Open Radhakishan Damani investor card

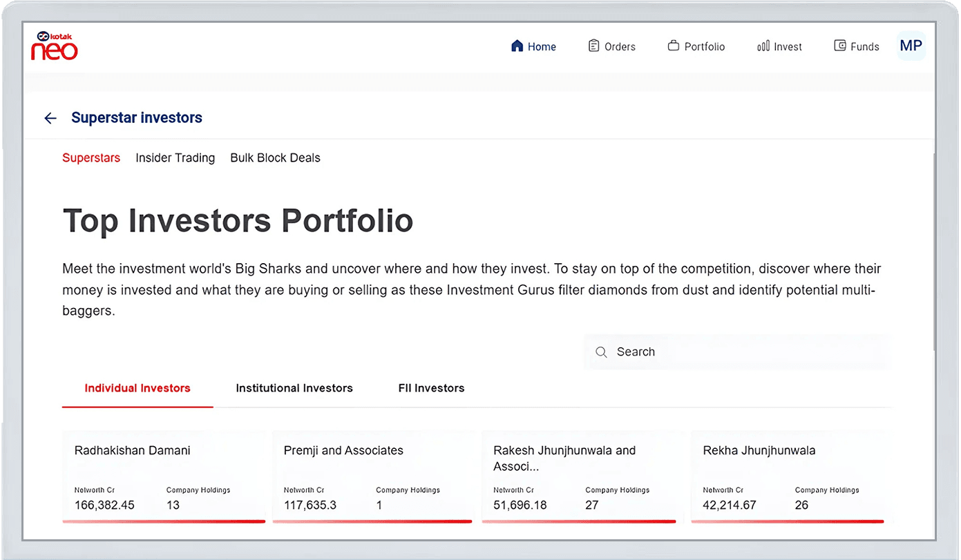(164, 476)
